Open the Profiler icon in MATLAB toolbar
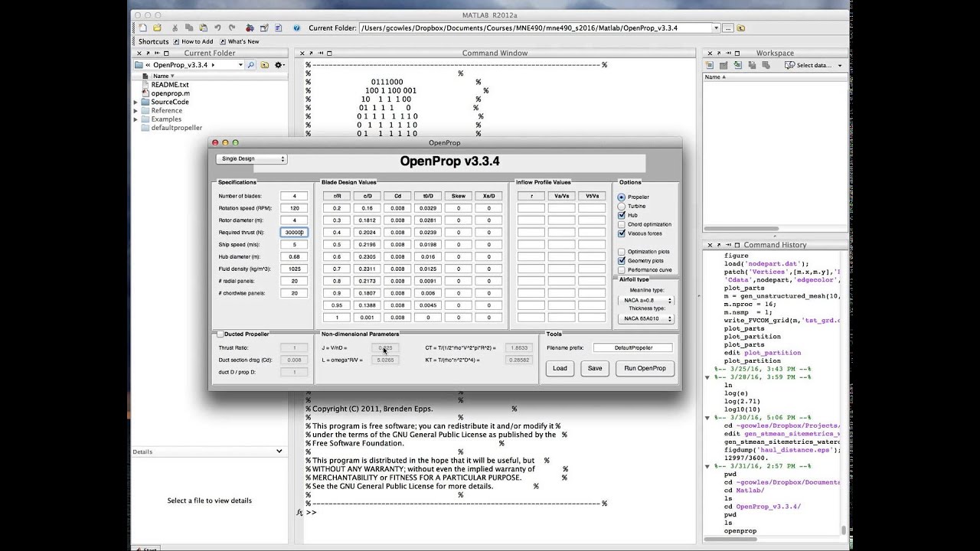 [x=278, y=28]
